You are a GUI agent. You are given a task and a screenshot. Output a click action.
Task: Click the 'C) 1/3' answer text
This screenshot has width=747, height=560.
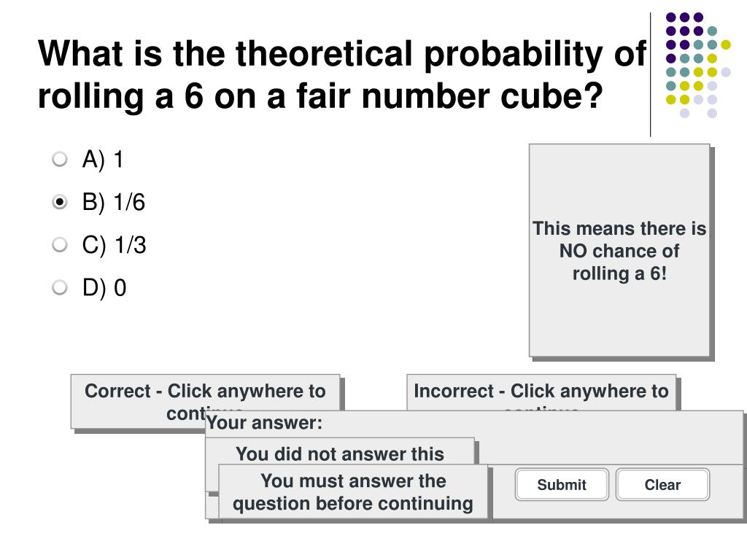pos(114,245)
